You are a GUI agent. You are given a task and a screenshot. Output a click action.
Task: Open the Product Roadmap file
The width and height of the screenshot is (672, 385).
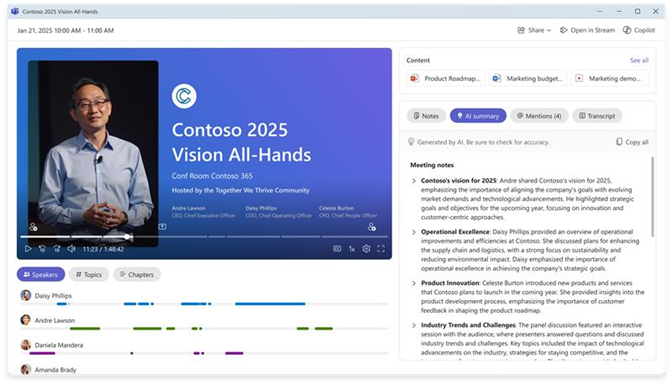446,78
